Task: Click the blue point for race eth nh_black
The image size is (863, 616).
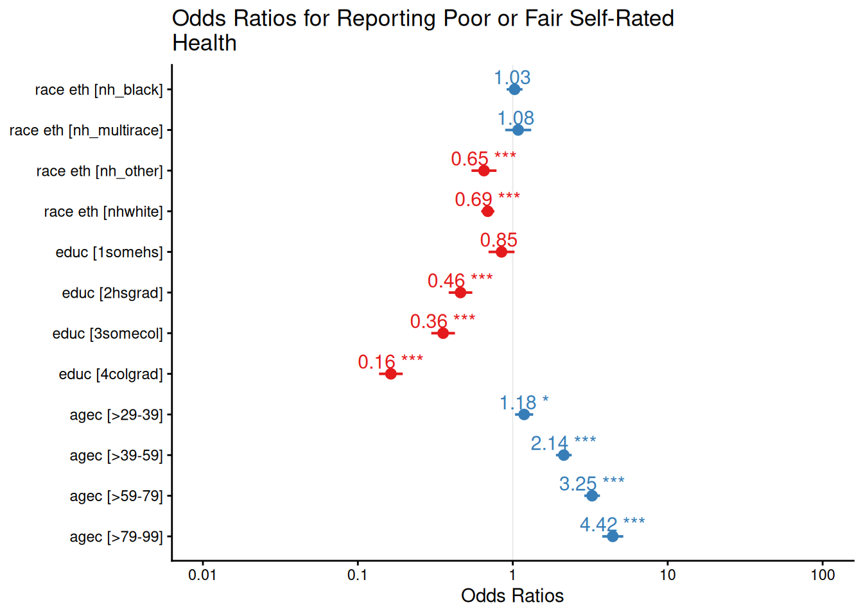Action: pos(514,89)
